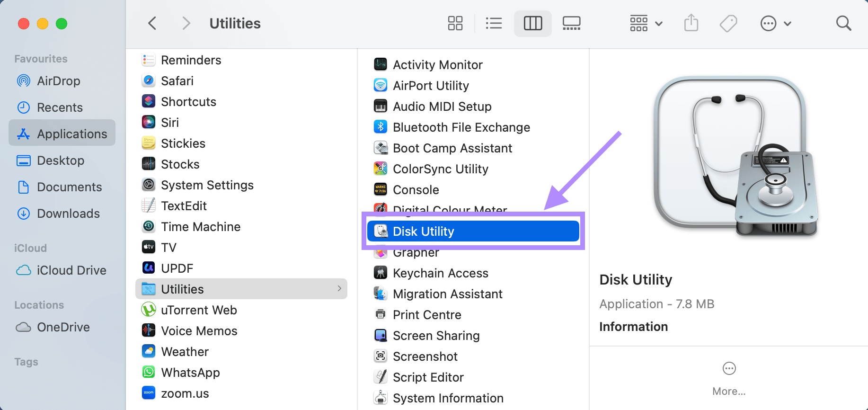Viewport: 868px width, 410px height.
Task: Select Screen Sharing in the list
Action: 473,336
